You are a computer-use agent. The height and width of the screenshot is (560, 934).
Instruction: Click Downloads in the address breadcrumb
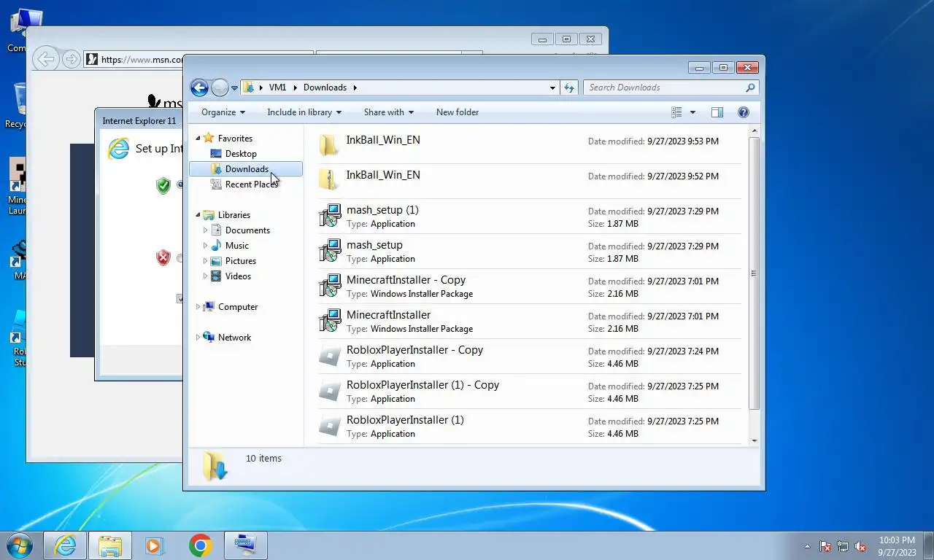pyautogui.click(x=325, y=87)
